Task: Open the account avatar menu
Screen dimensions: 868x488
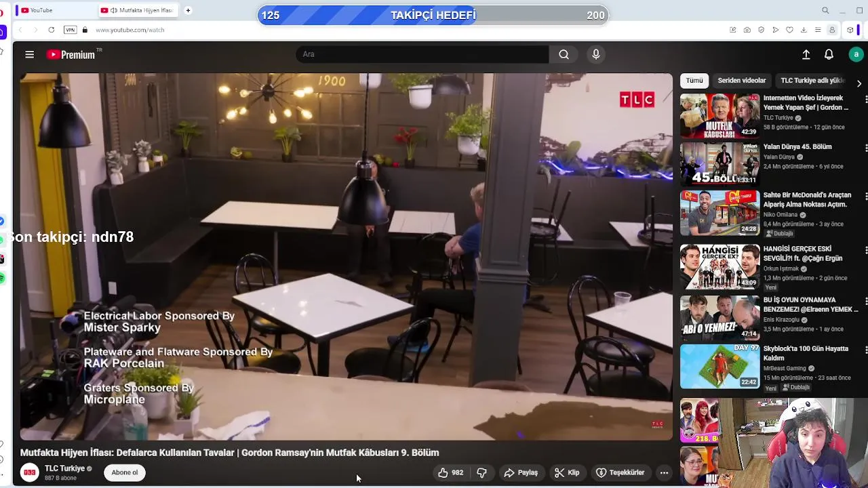Action: point(856,54)
